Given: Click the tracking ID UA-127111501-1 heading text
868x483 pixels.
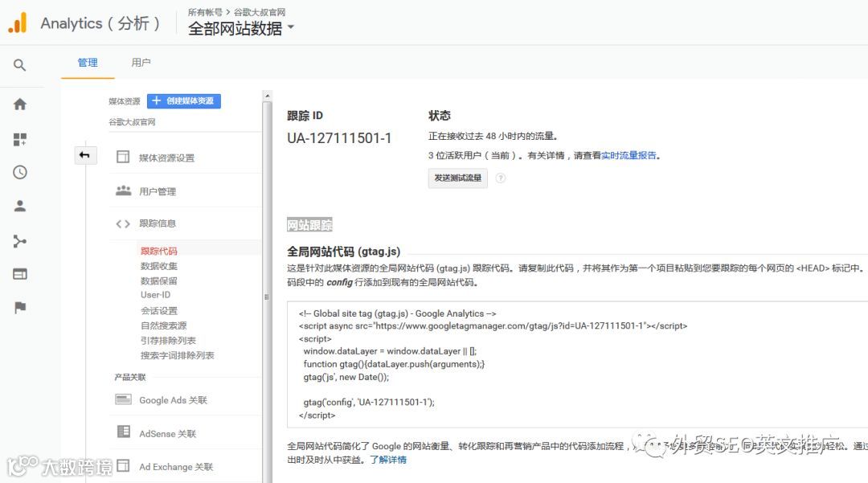Looking at the screenshot, I should 339,138.
